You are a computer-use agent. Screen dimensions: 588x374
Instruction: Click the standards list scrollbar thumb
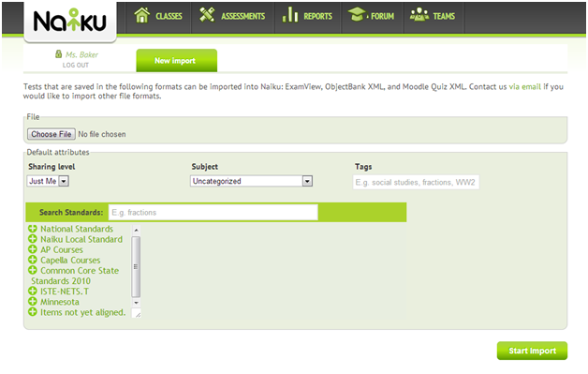(136, 266)
